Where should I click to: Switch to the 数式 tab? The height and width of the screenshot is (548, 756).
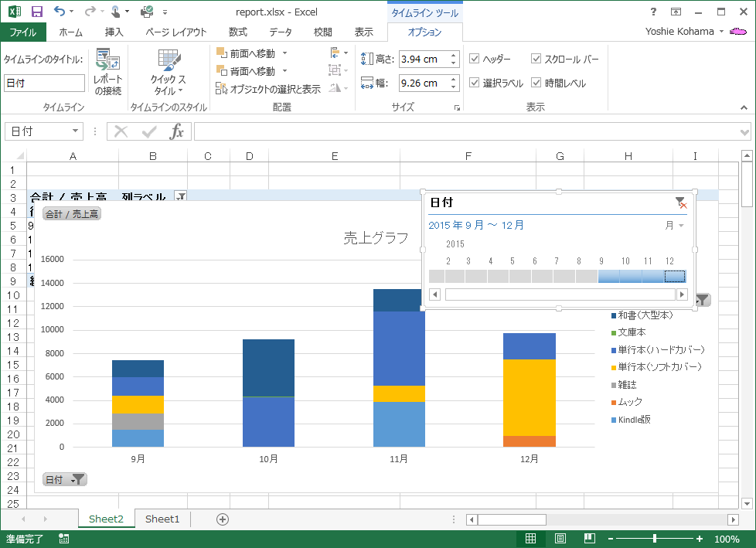[237, 32]
